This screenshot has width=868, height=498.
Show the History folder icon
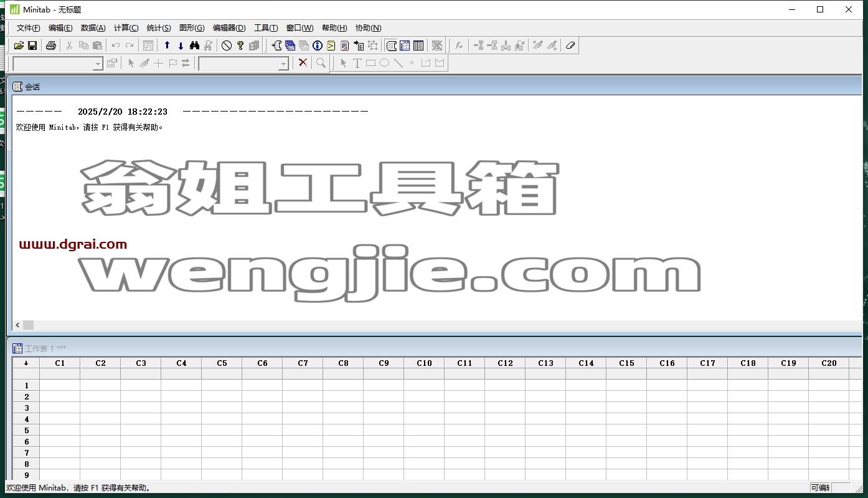(x=331, y=45)
